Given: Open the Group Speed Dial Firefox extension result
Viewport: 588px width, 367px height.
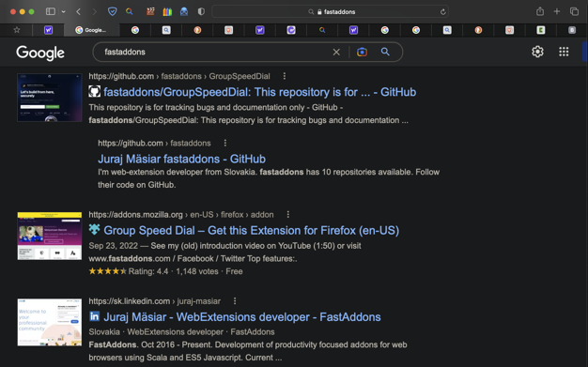Looking at the screenshot, I should coord(251,230).
